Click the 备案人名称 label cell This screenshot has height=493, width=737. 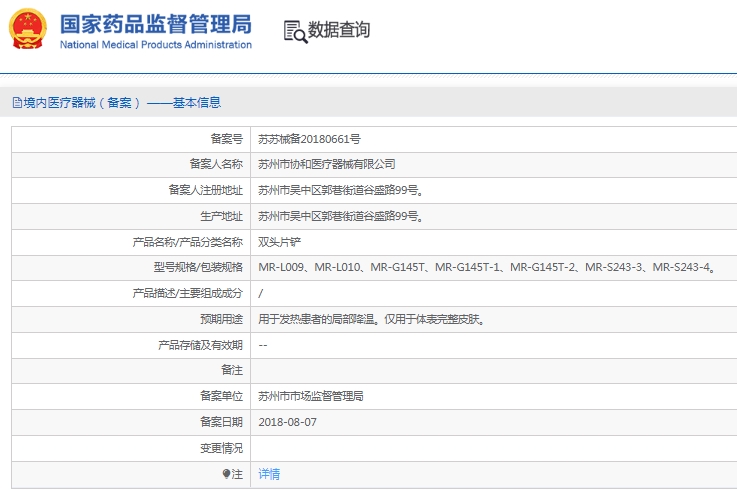coord(131,164)
